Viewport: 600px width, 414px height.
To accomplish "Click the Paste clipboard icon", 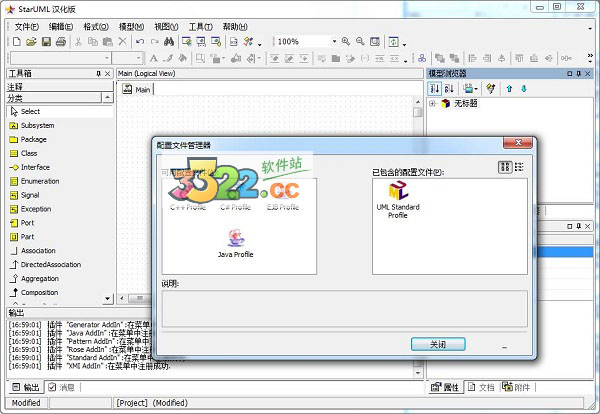I will pos(108,41).
